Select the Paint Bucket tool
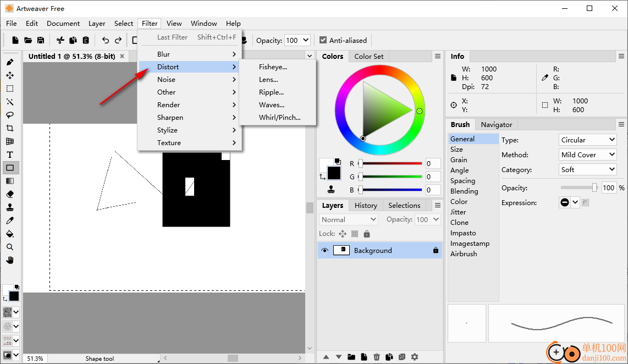Screen dimensions: 628x364 coord(10,234)
